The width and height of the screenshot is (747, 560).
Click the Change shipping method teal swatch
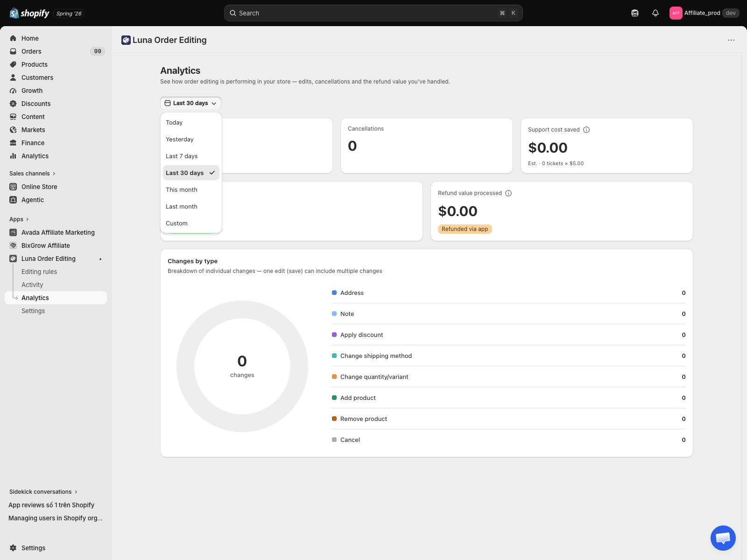tap(334, 356)
